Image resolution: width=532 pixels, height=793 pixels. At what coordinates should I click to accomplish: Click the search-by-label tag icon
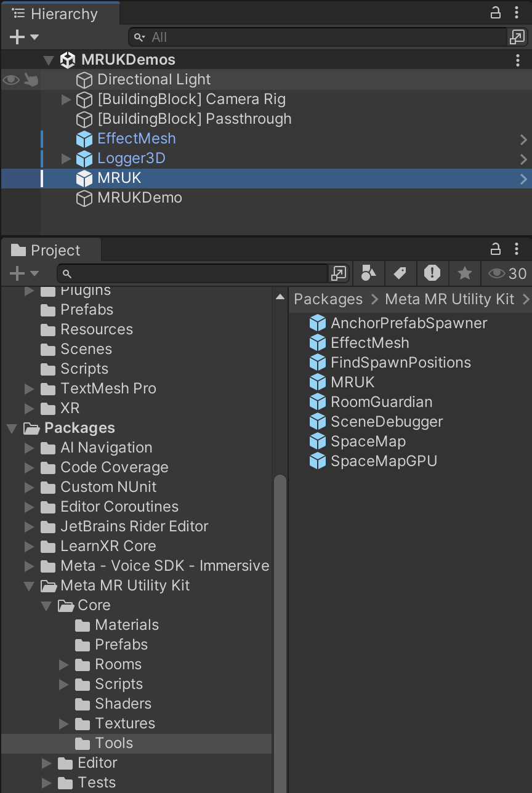pyautogui.click(x=400, y=273)
